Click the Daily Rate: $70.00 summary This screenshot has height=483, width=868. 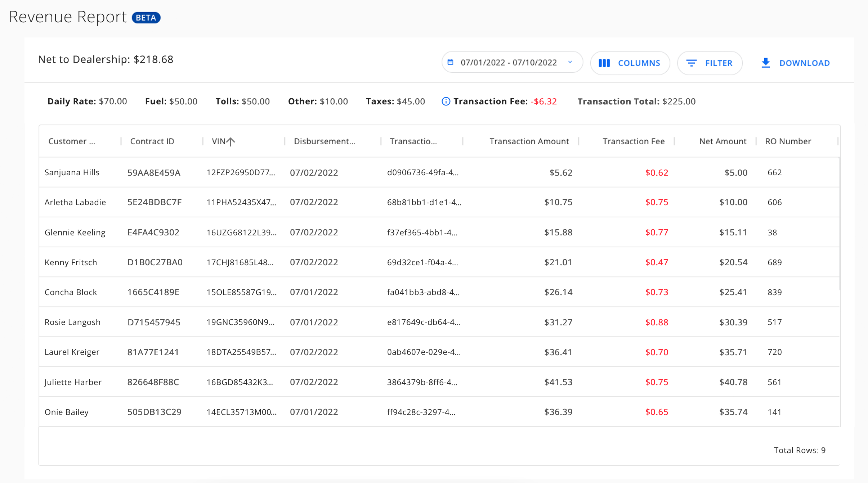tap(87, 101)
